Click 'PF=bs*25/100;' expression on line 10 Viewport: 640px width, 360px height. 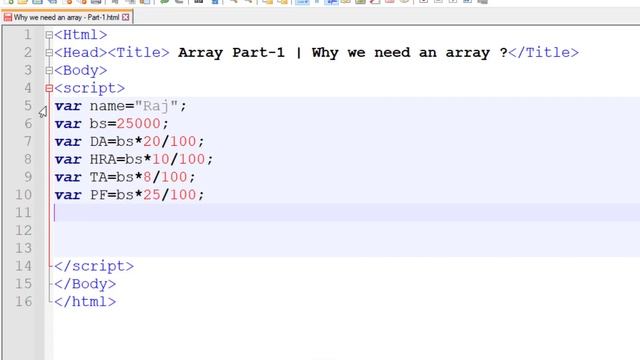click(147, 195)
